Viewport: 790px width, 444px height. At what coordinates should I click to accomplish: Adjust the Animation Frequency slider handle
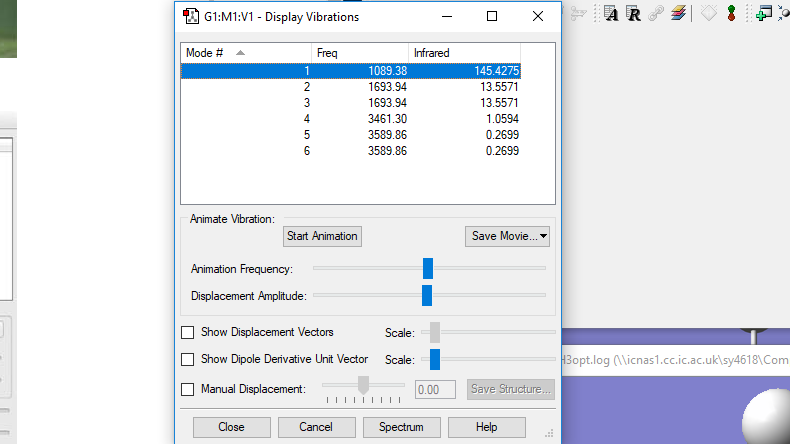428,268
